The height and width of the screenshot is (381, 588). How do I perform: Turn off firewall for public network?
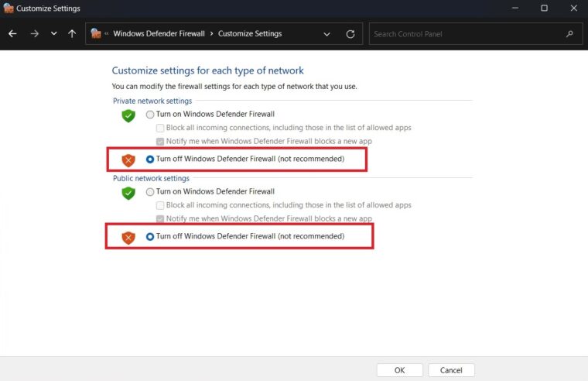(x=150, y=236)
